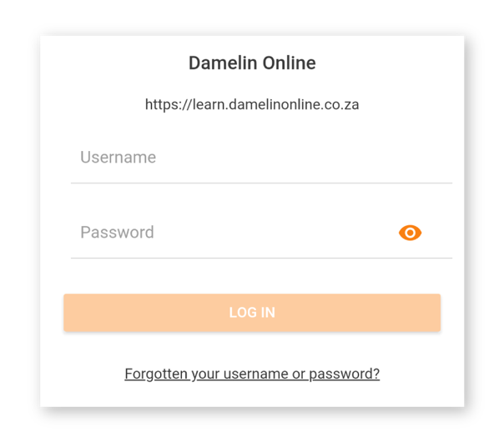Click the text field above the Password field

coord(261,158)
